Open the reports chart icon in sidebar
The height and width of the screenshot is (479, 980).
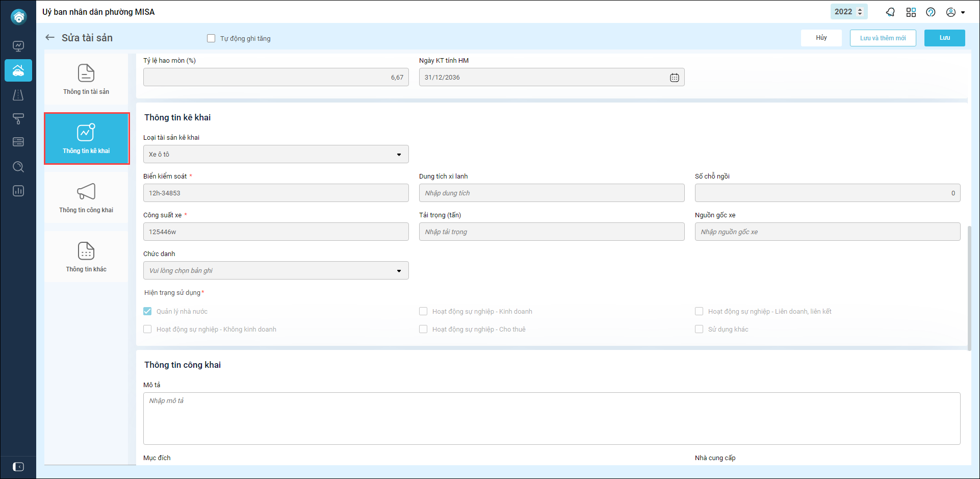pyautogui.click(x=18, y=191)
